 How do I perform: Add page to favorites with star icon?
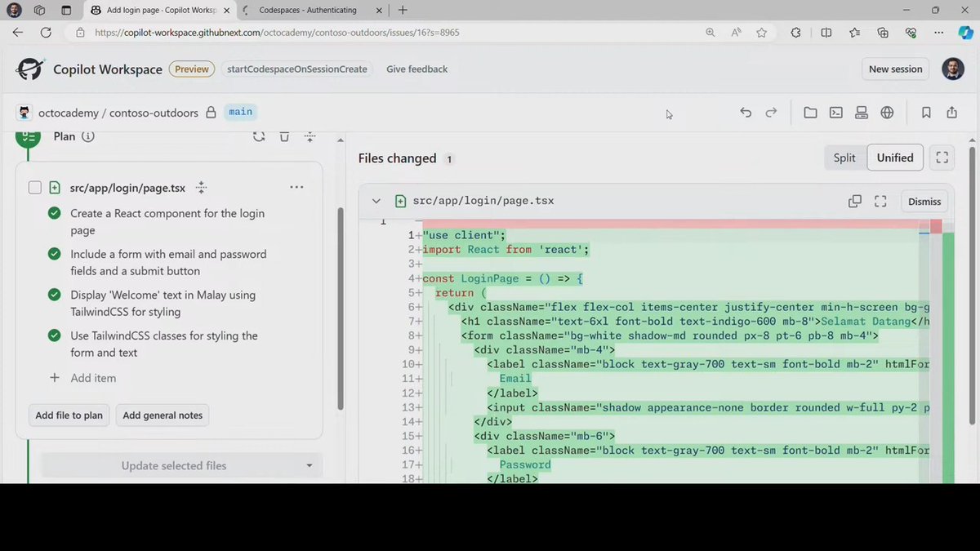tap(761, 33)
